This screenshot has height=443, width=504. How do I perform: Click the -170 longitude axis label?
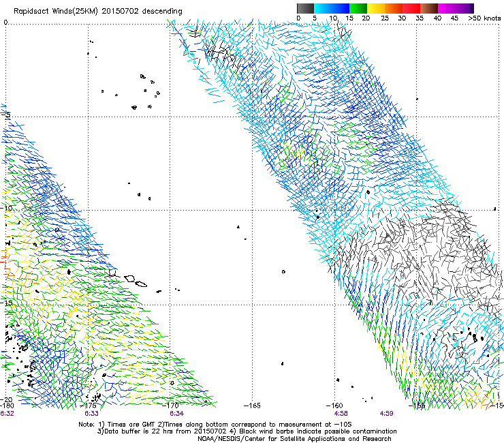(x=171, y=406)
